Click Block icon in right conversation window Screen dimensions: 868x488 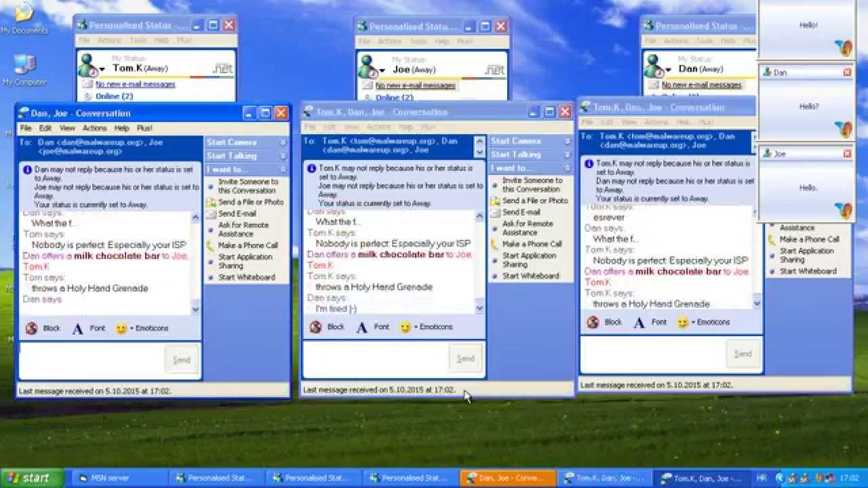coord(593,323)
